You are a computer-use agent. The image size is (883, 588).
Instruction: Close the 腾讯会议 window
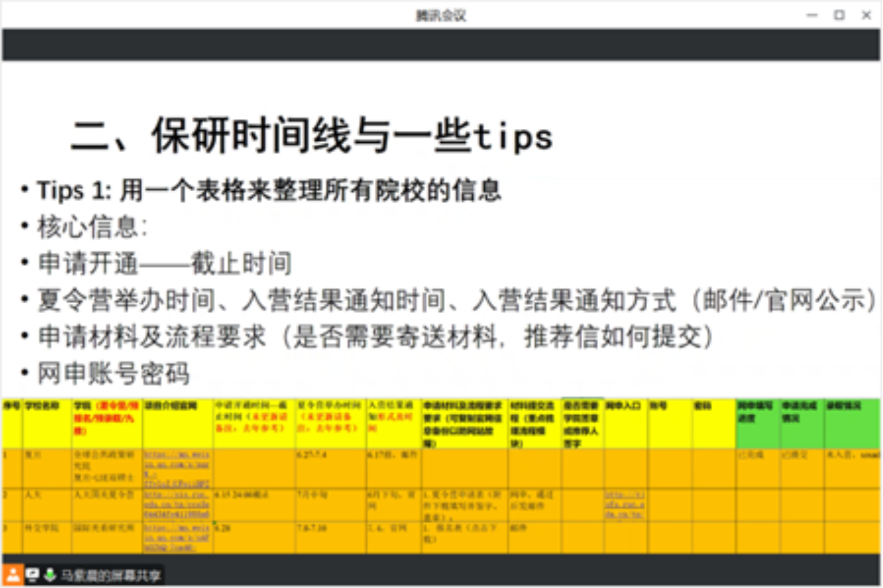pyautogui.click(x=866, y=15)
